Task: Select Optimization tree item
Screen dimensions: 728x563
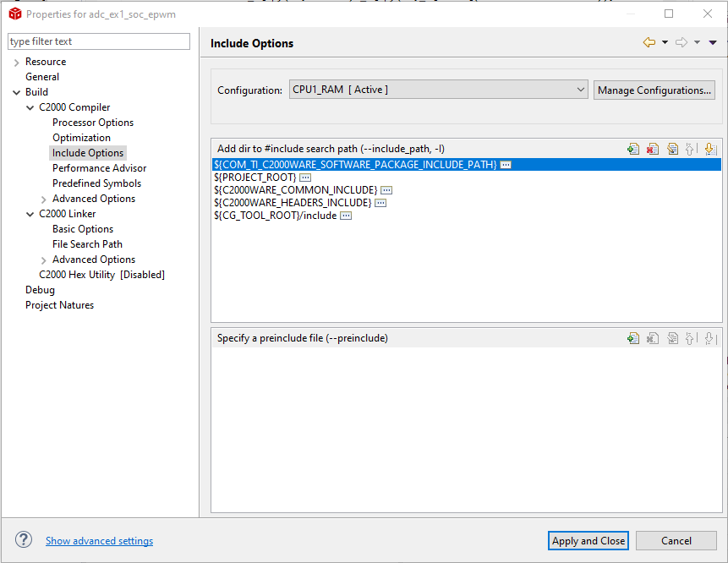Action: (81, 138)
